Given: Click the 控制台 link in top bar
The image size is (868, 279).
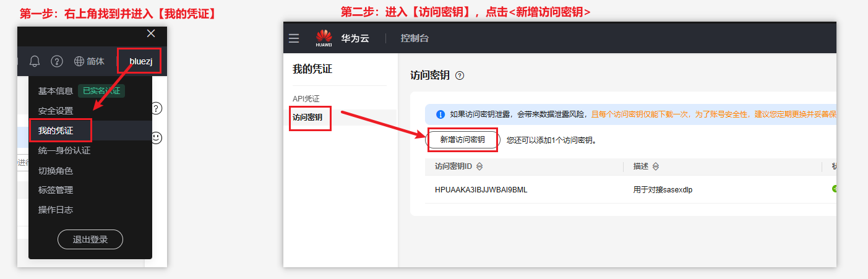Looking at the screenshot, I should pos(415,38).
